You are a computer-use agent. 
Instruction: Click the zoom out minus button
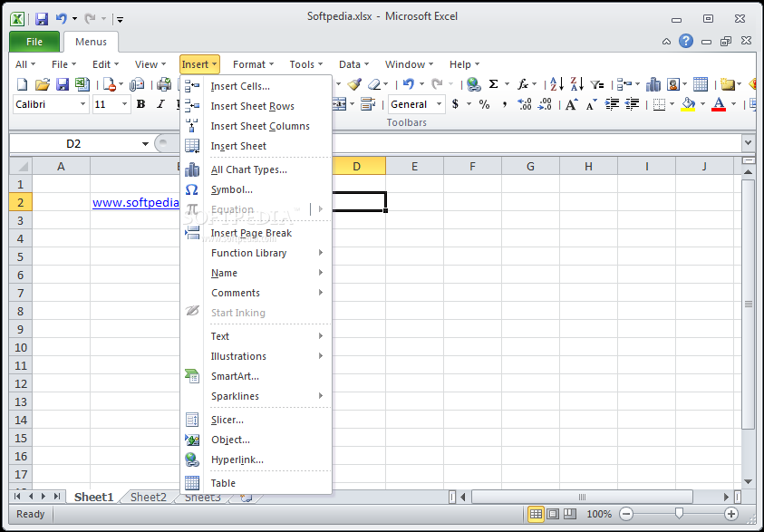(x=626, y=514)
